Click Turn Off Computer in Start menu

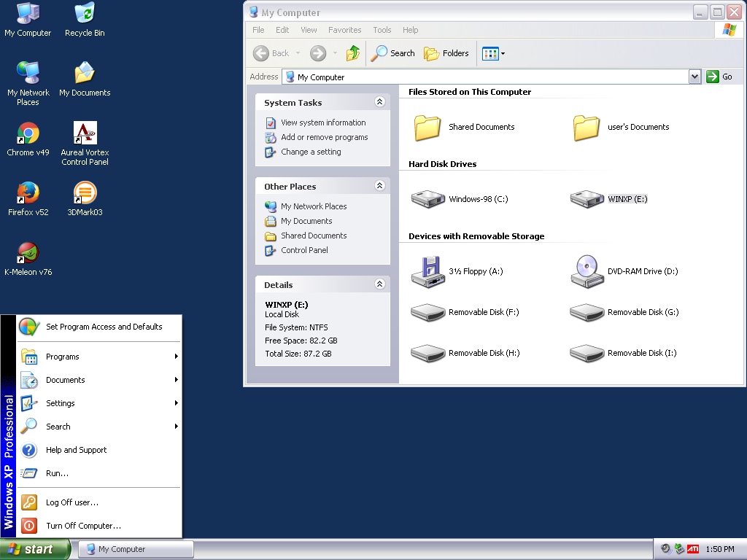(x=83, y=526)
